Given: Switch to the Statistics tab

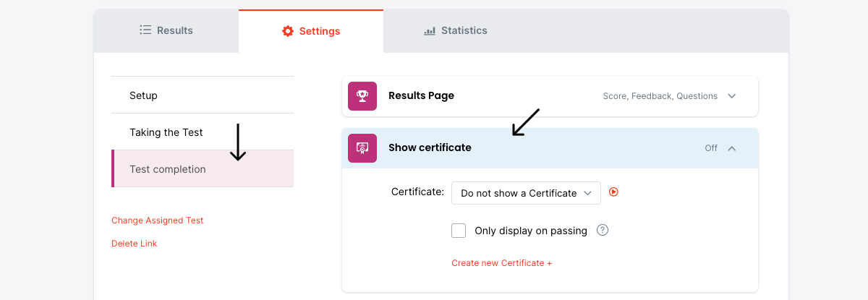Looking at the screenshot, I should [x=456, y=30].
